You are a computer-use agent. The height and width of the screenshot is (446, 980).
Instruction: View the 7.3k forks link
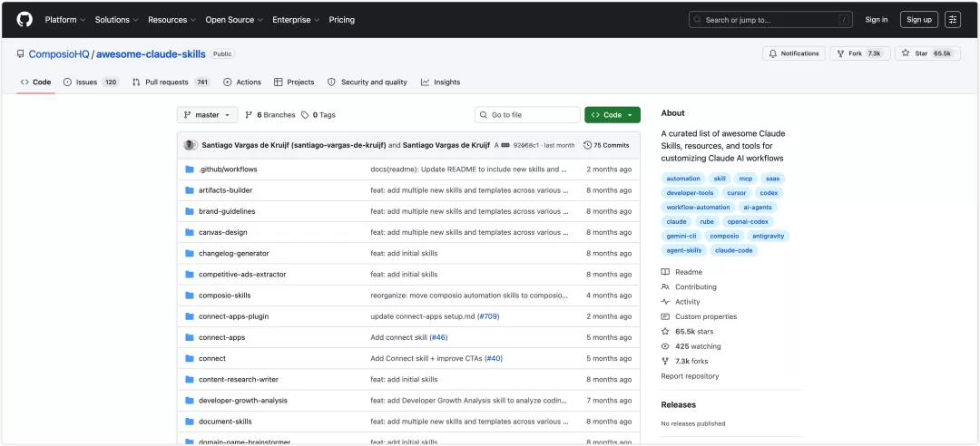pyautogui.click(x=685, y=361)
